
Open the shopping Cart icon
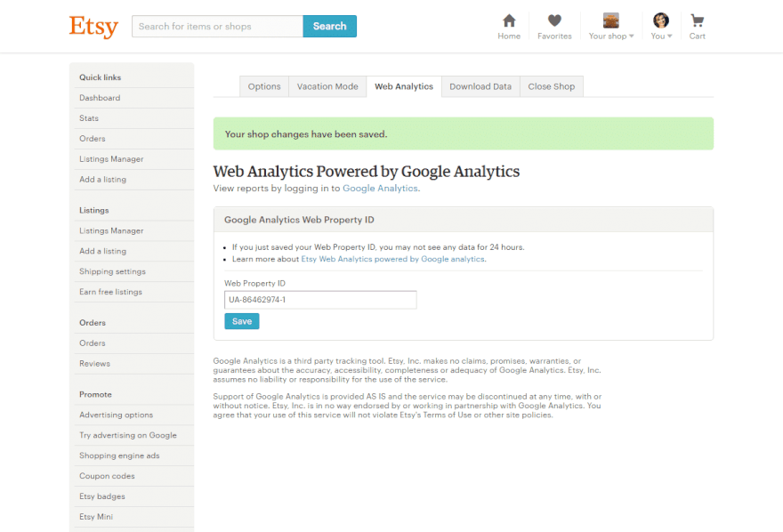[697, 20]
